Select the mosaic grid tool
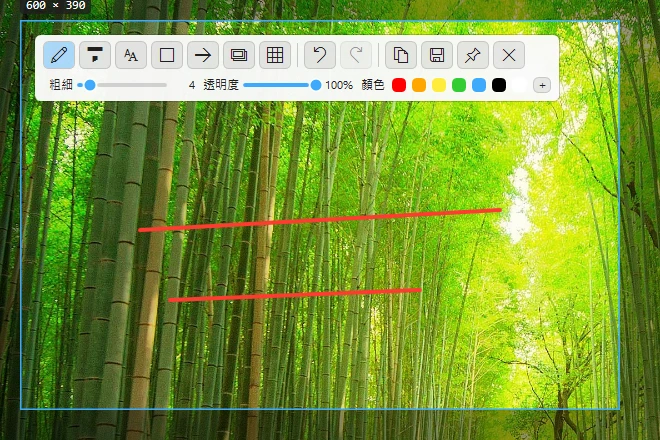660x440 pixels. [275, 55]
